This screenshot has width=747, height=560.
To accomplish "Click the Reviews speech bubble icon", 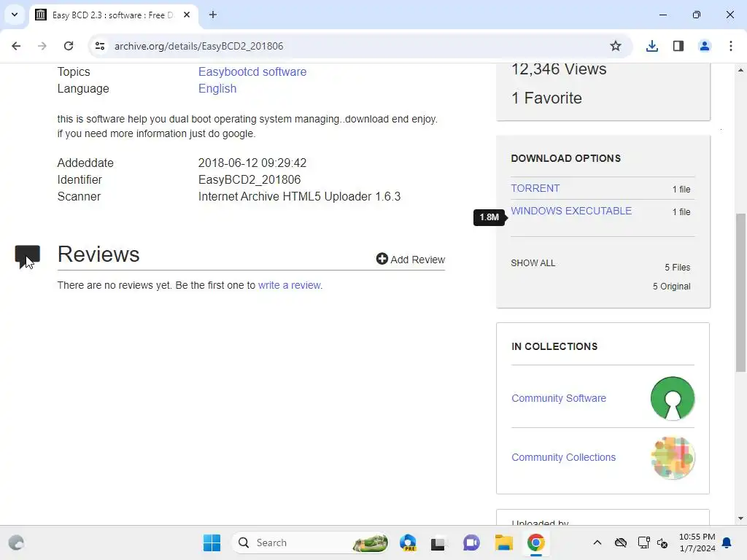I will (27, 256).
